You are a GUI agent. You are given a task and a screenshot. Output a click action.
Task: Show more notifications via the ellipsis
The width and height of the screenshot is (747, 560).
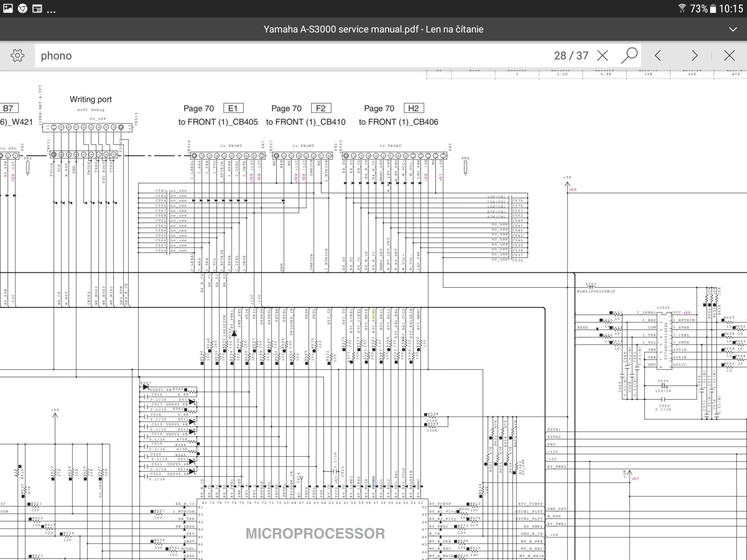click(51, 9)
